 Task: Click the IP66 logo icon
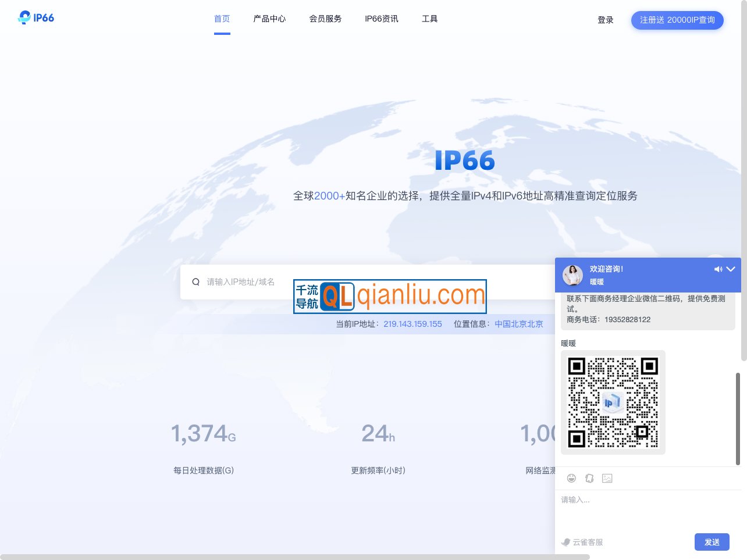23,17
